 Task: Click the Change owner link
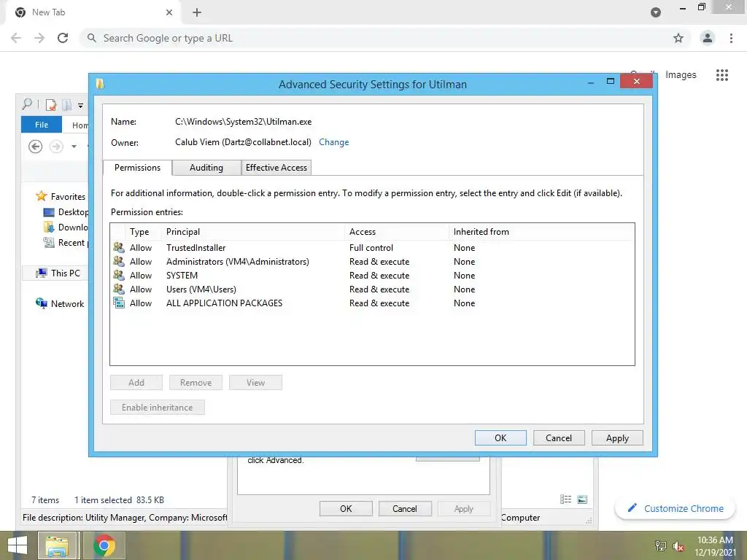coord(333,142)
